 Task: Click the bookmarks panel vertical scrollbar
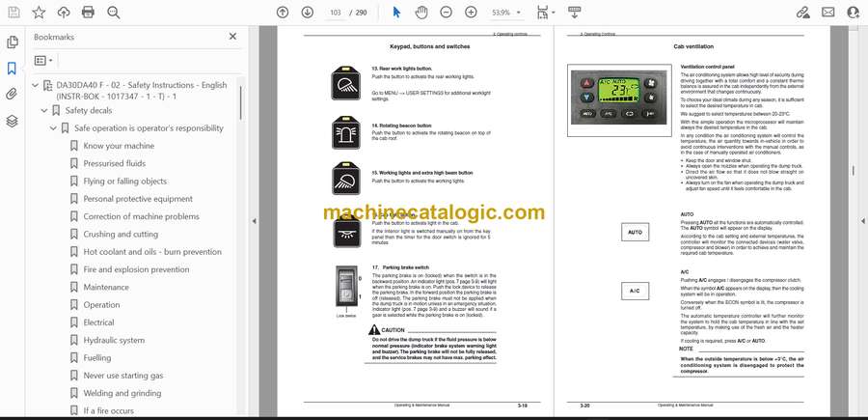coord(240,103)
